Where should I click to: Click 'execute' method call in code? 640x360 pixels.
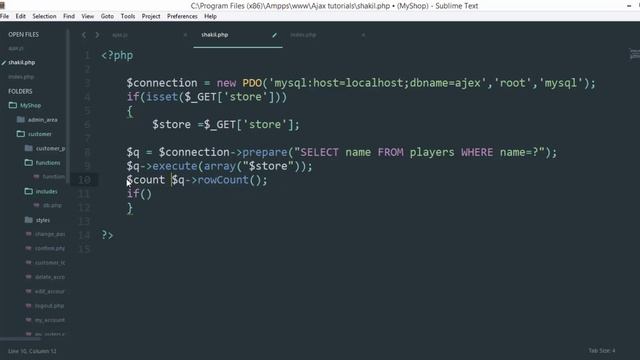point(175,166)
